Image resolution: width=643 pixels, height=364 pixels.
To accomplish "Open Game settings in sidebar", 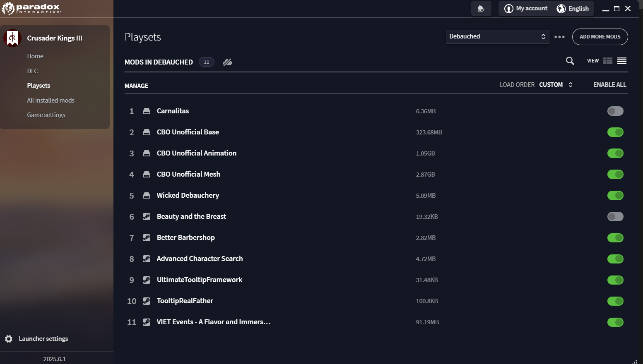I will (x=46, y=115).
